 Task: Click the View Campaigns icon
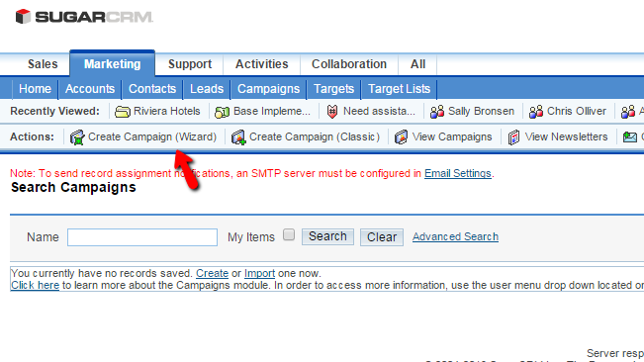[401, 137]
